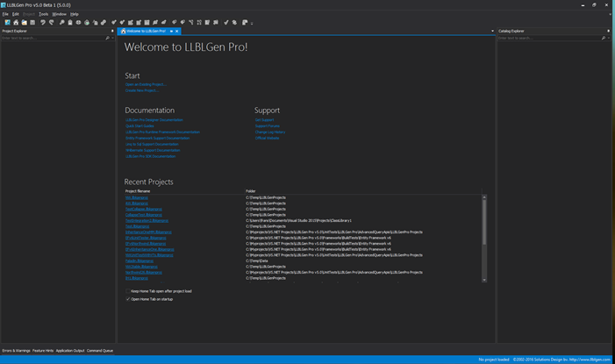This screenshot has width=615, height=364.
Task: Open recent project InheritanceOneHM.llblgenproj
Action: 148,232
